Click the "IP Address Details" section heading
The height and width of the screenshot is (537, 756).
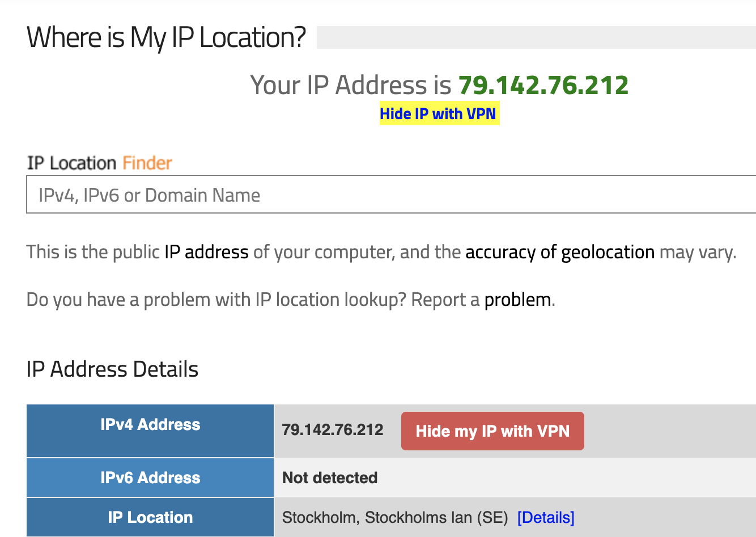(112, 369)
